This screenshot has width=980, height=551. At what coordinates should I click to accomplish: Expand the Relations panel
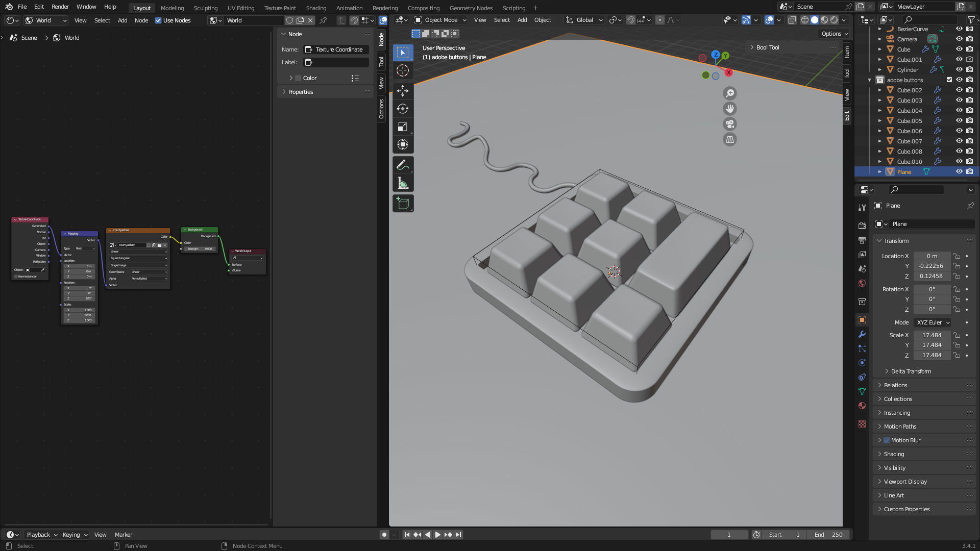pos(895,385)
